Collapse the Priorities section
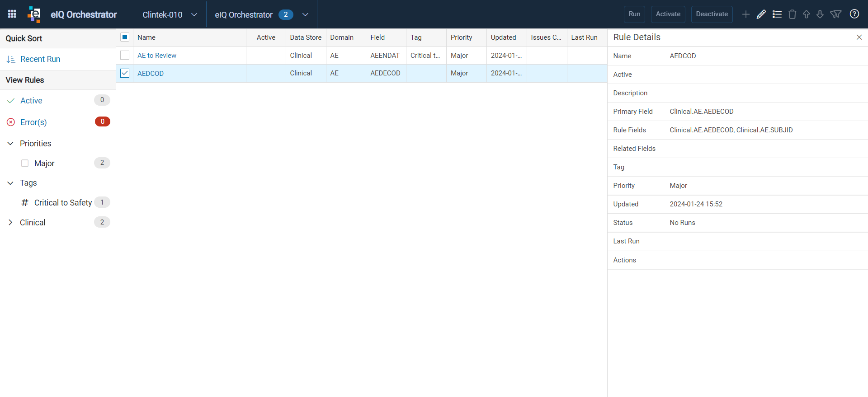868x397 pixels. (x=10, y=144)
